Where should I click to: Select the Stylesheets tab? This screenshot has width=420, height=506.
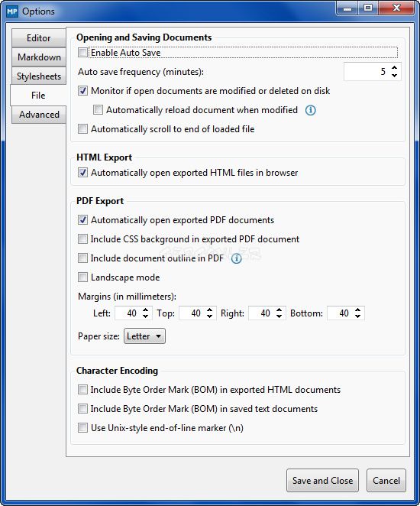[39, 76]
